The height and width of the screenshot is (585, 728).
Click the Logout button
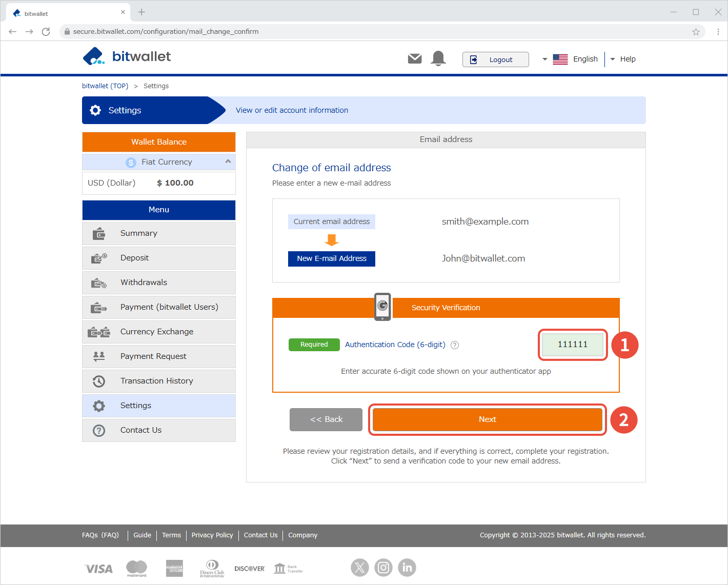tap(495, 59)
